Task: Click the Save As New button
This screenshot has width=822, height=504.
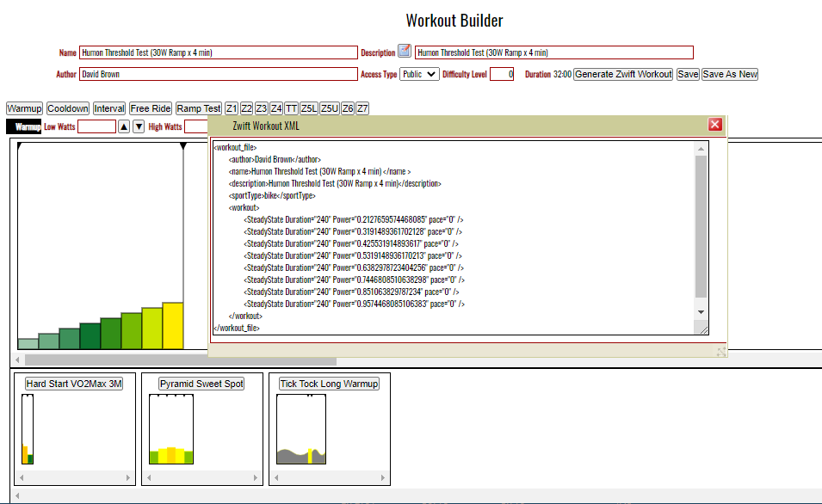Action: [730, 75]
